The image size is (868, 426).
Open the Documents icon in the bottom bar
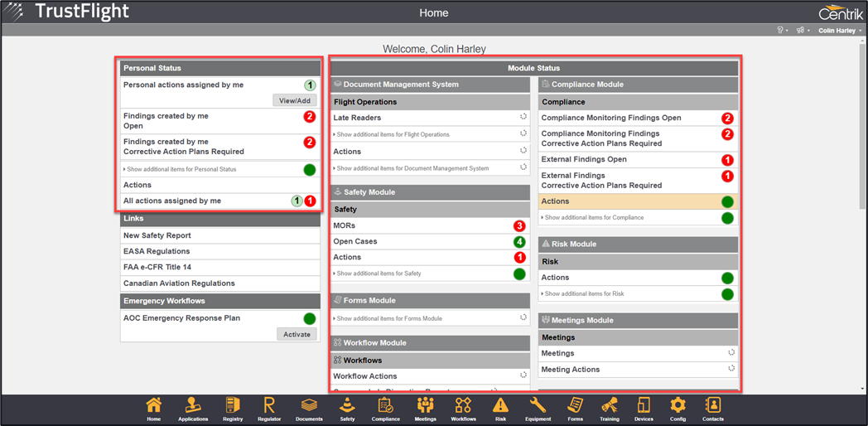click(x=309, y=407)
